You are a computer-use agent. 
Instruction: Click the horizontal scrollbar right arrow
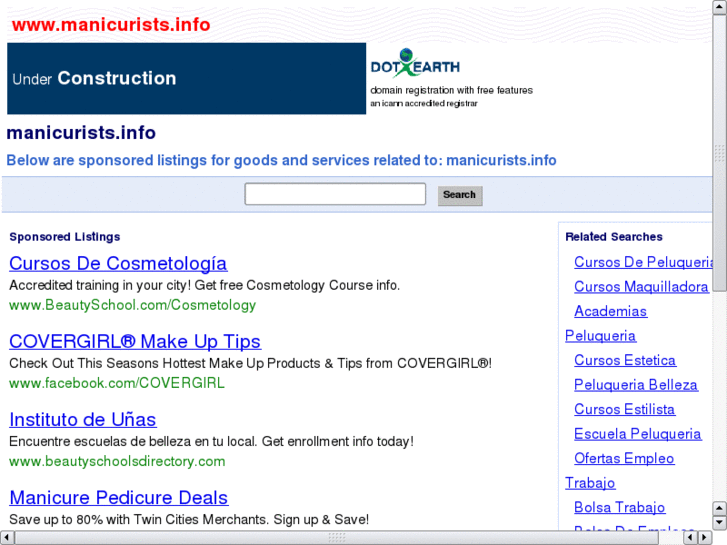(705, 538)
